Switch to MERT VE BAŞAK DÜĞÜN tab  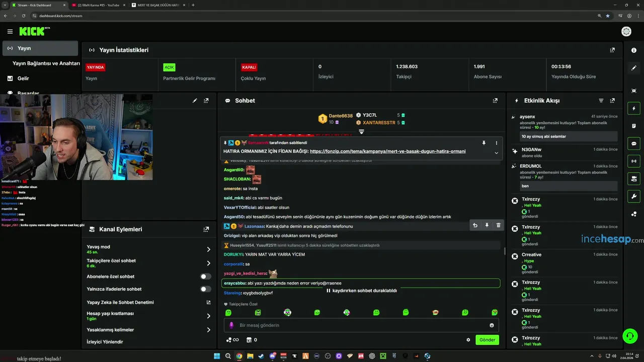coord(158,5)
